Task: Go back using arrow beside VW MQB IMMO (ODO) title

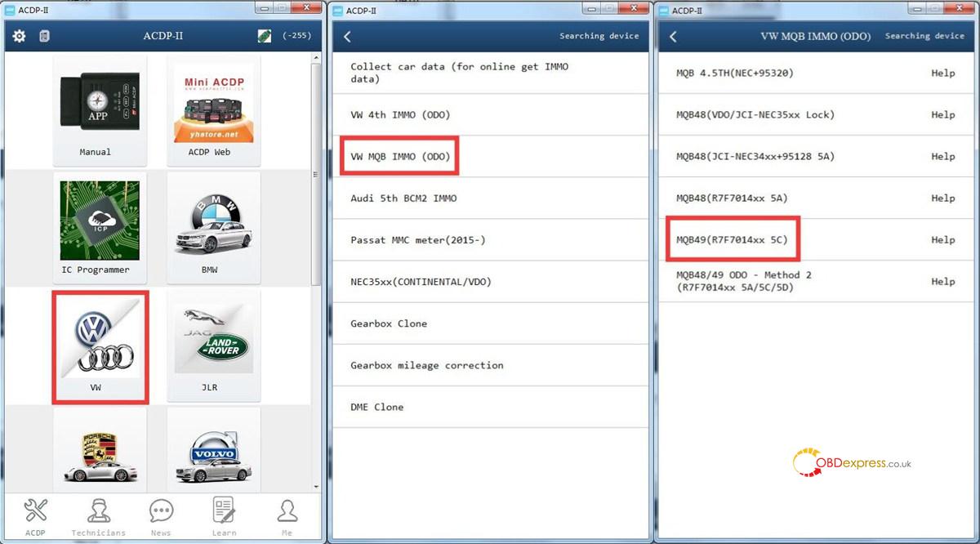Action: click(x=673, y=37)
